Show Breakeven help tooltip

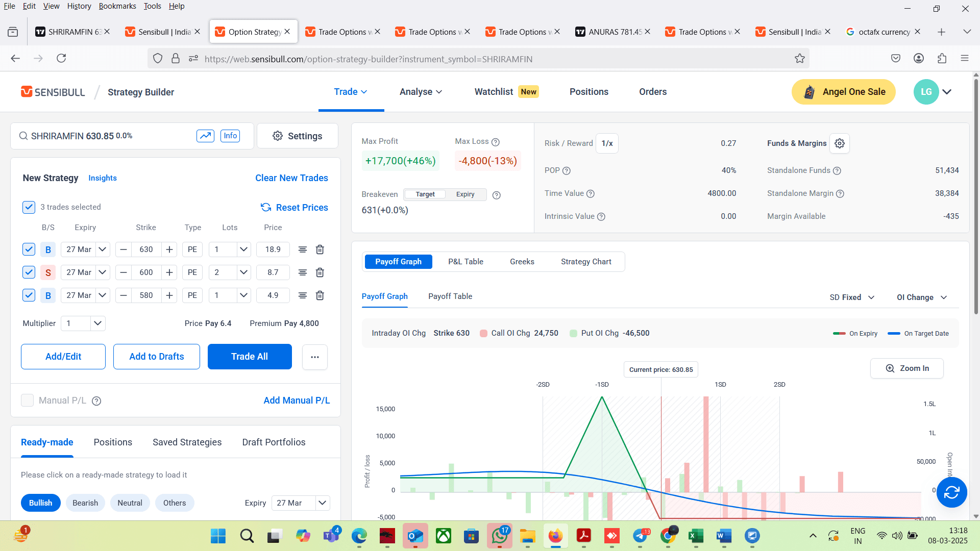(497, 195)
